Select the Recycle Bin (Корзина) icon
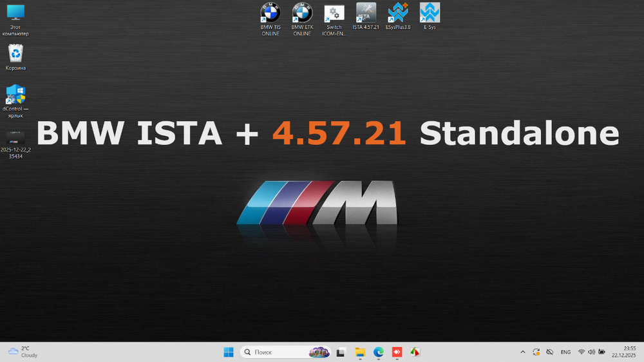The width and height of the screenshot is (644, 362). (15, 53)
